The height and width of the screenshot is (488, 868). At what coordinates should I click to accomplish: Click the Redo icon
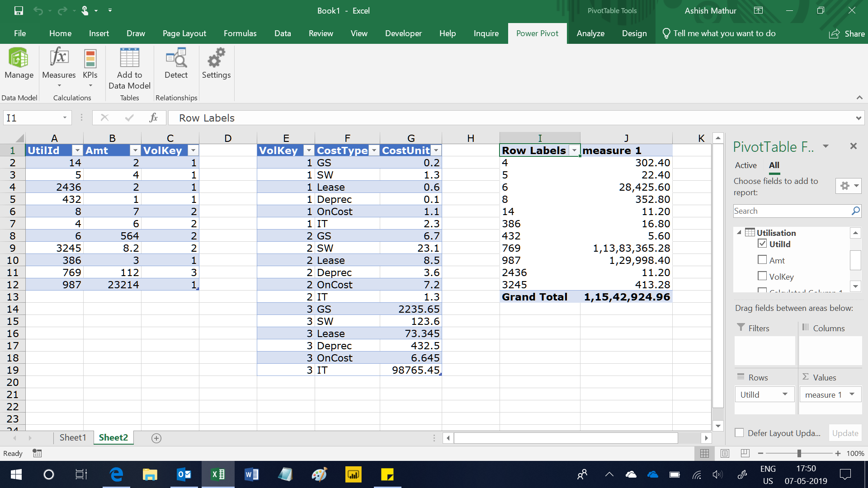(62, 10)
